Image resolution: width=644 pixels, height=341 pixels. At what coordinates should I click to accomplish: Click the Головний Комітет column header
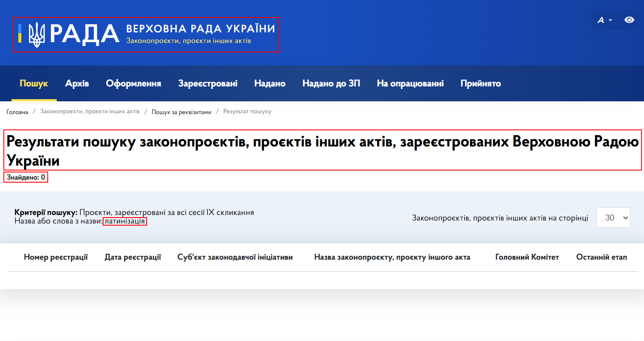[x=527, y=257]
